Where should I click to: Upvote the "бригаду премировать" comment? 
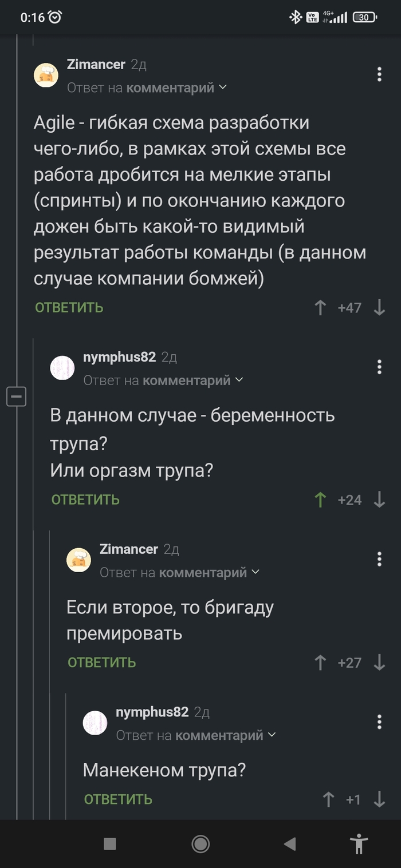(320, 663)
